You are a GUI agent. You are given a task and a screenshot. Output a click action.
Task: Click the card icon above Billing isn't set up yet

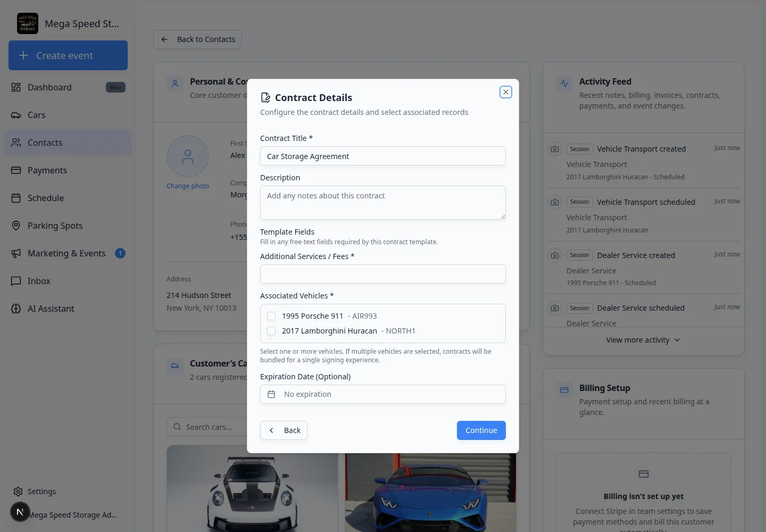pyautogui.click(x=644, y=474)
